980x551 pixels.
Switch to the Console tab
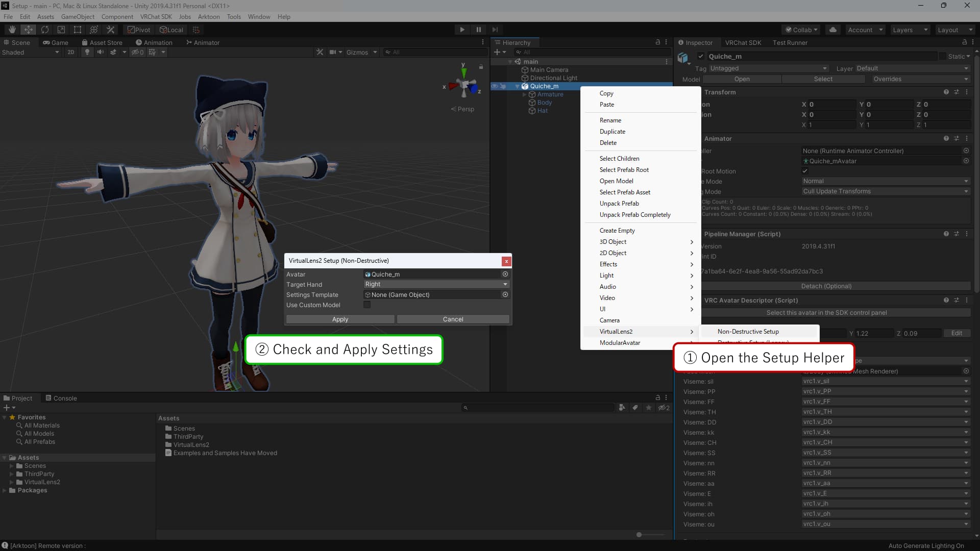tap(61, 398)
